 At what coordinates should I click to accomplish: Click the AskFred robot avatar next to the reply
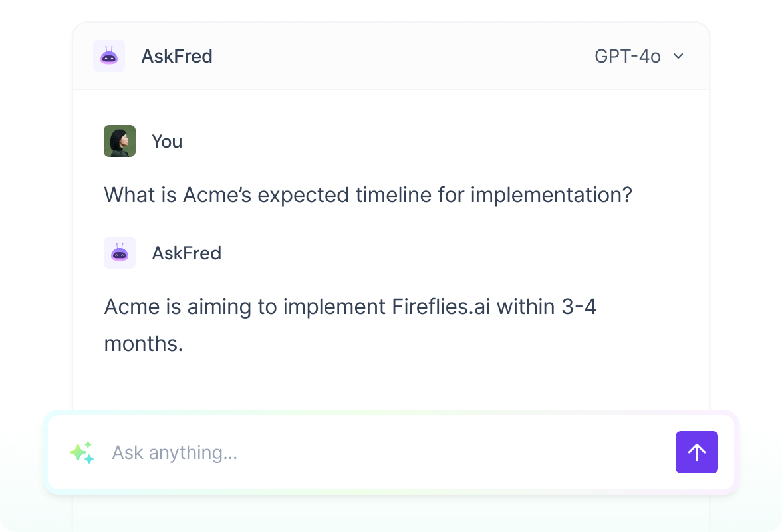pos(120,253)
